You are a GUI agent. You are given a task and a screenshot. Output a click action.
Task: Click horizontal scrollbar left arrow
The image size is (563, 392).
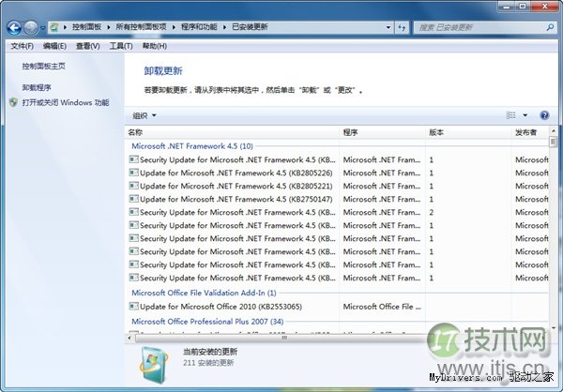(129, 339)
